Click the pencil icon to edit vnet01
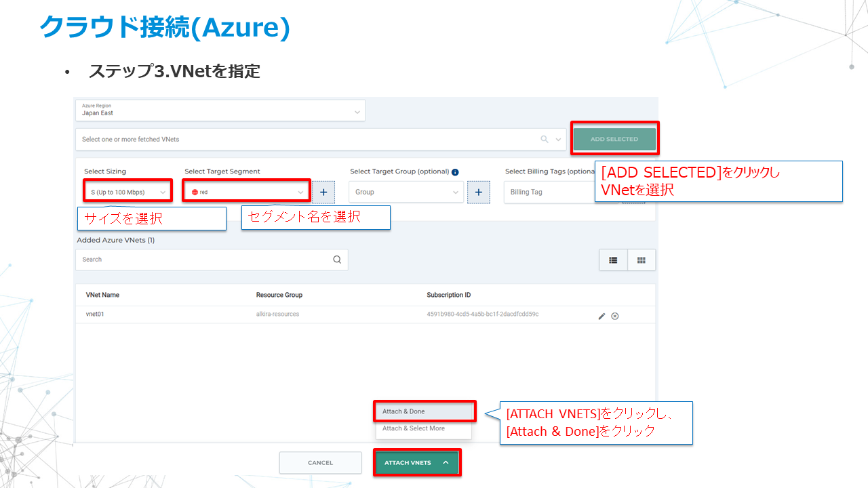Image resolution: width=868 pixels, height=488 pixels. point(601,316)
